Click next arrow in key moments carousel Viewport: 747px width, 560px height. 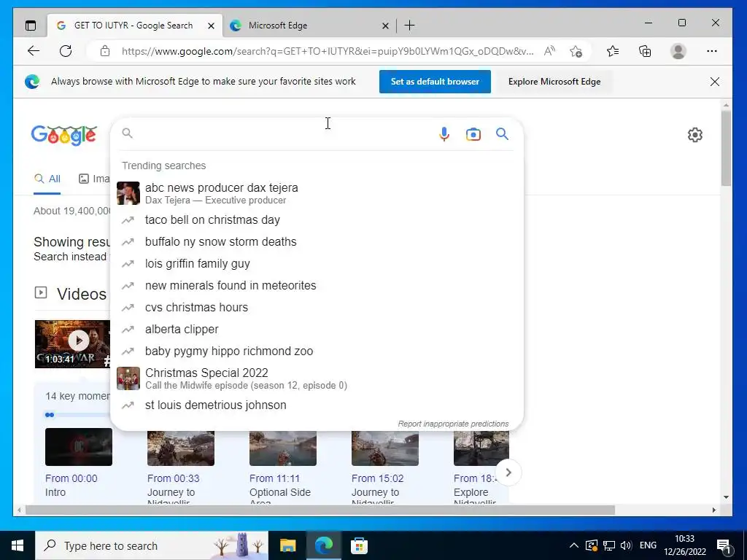tap(508, 472)
